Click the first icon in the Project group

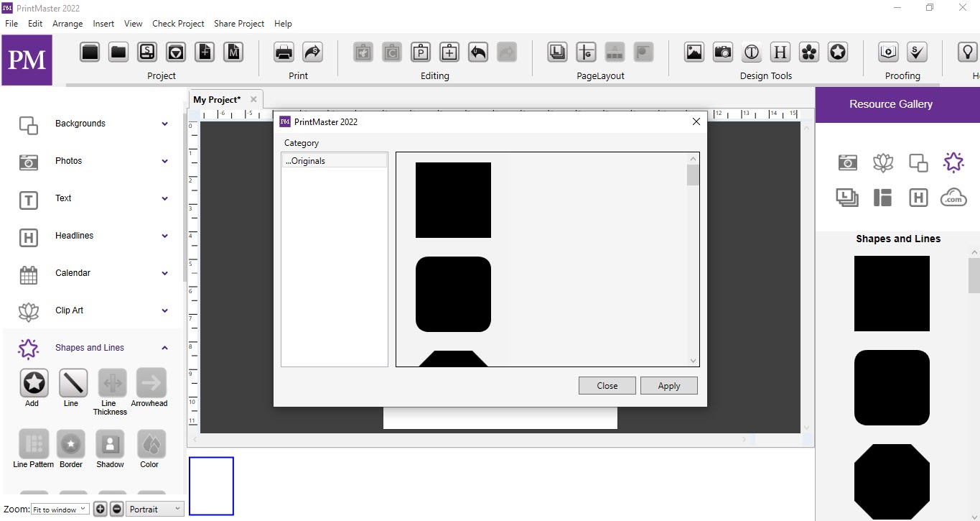coord(90,52)
